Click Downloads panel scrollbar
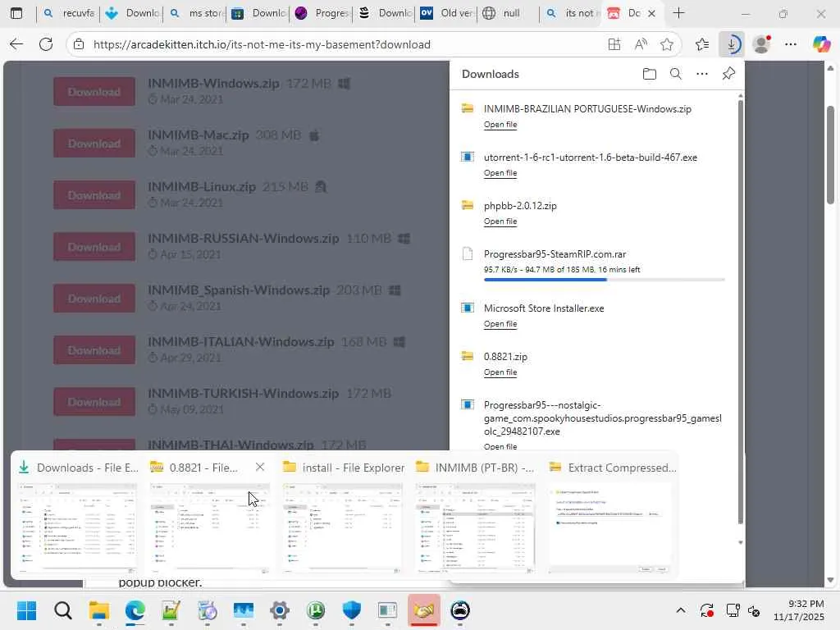 click(x=741, y=311)
